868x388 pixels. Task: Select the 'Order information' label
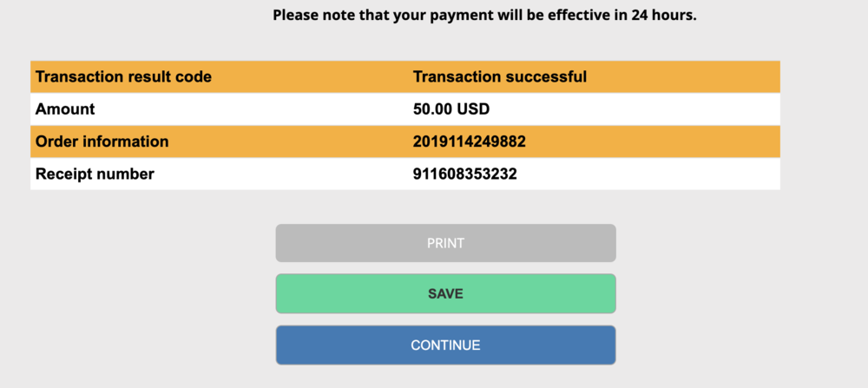click(x=102, y=141)
